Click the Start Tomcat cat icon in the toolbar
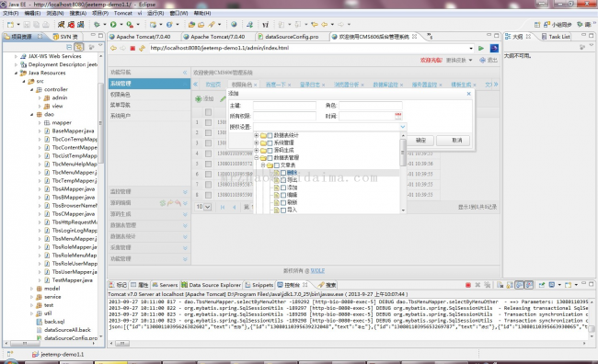The image size is (598, 364). pos(61,25)
